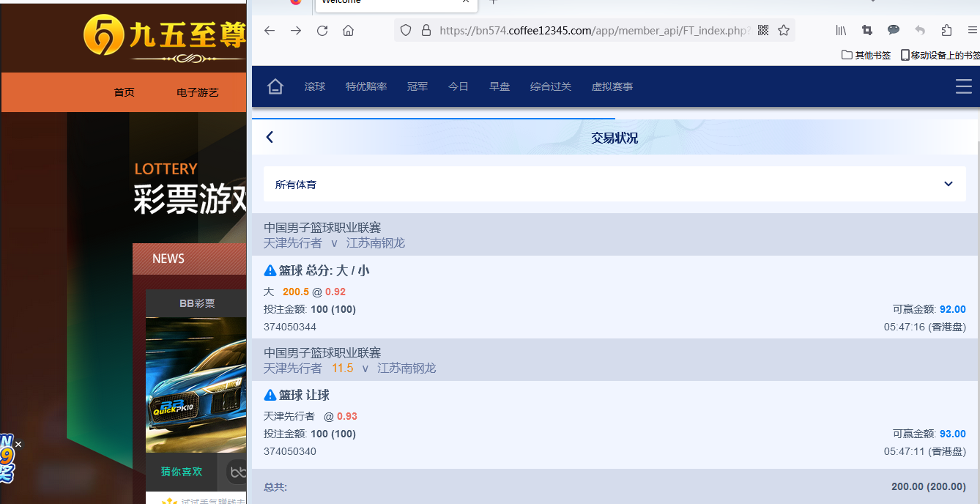The image size is (980, 504).
Task: Select the BB彩票 card header
Action: click(x=196, y=303)
